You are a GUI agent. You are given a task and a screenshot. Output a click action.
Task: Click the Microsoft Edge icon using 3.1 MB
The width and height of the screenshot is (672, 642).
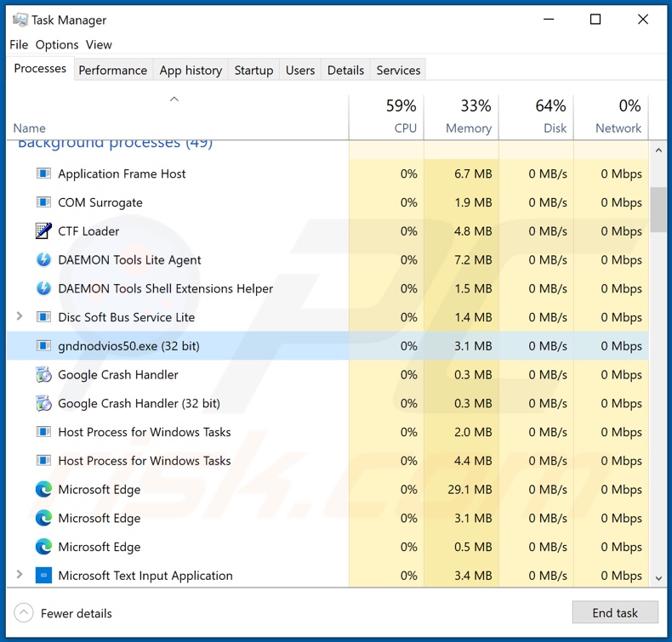tap(43, 518)
